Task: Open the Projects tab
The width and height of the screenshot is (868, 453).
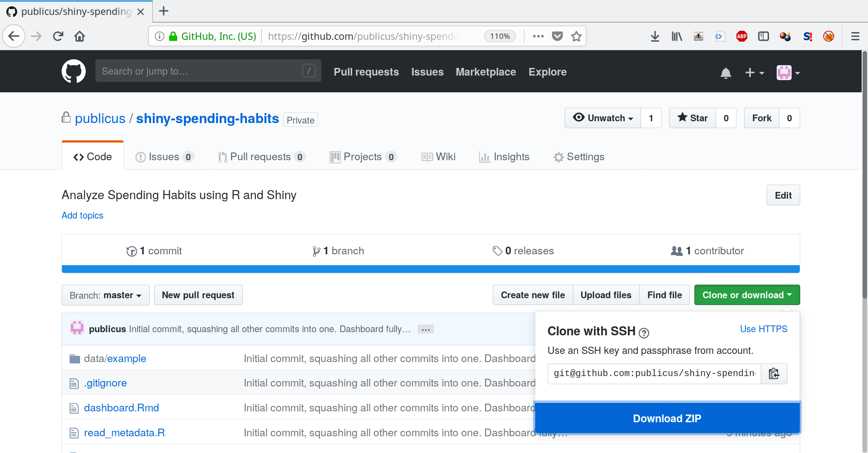Action: pos(363,157)
